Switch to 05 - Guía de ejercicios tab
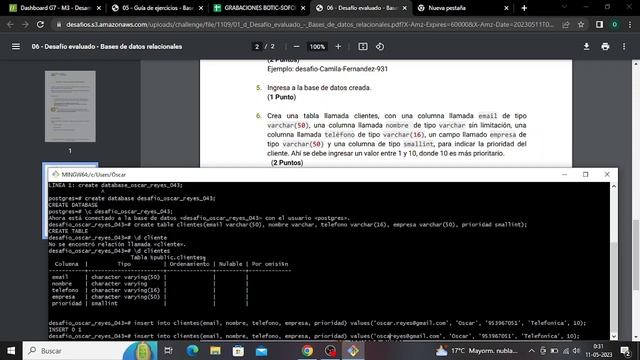 (x=157, y=8)
